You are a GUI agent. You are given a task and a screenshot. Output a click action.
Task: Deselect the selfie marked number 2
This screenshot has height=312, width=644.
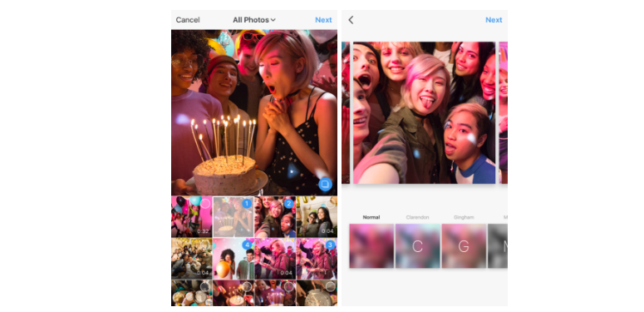click(288, 204)
